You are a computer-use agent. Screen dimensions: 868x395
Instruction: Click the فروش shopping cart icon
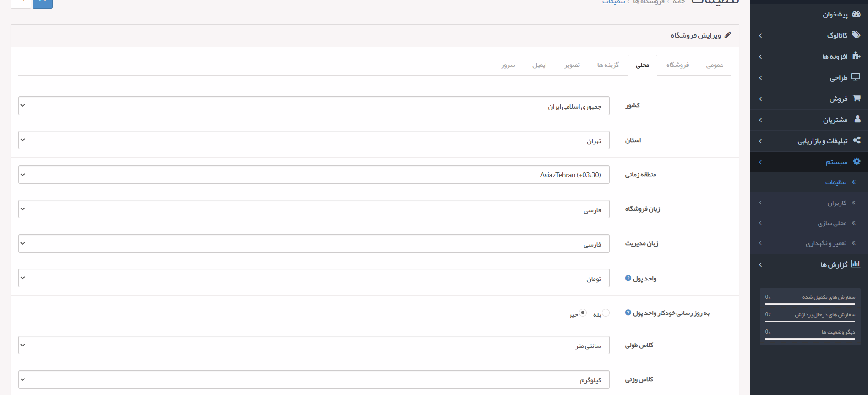pos(856,99)
